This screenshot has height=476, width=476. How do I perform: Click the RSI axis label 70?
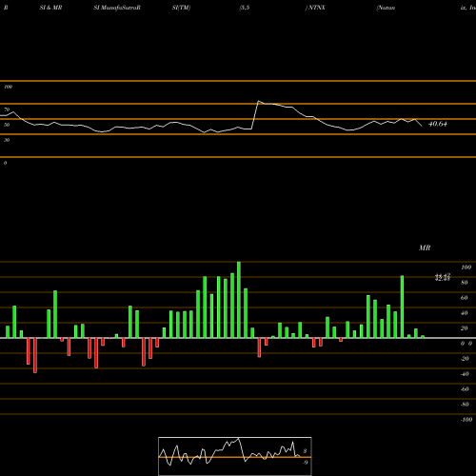point(7,109)
